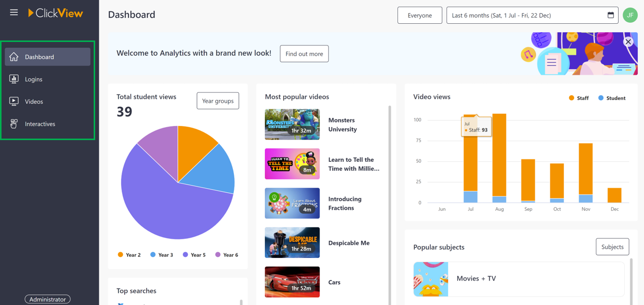This screenshot has width=644, height=305.
Task: Click the Dec bar in Video views
Action: [615, 195]
